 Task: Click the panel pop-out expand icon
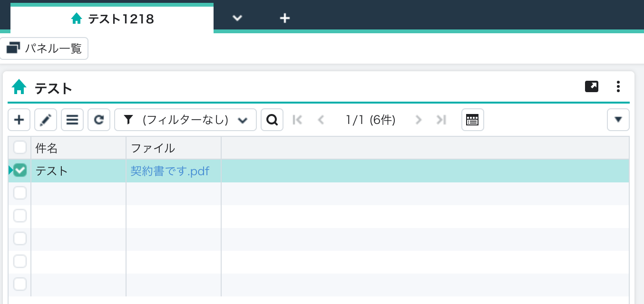click(592, 86)
